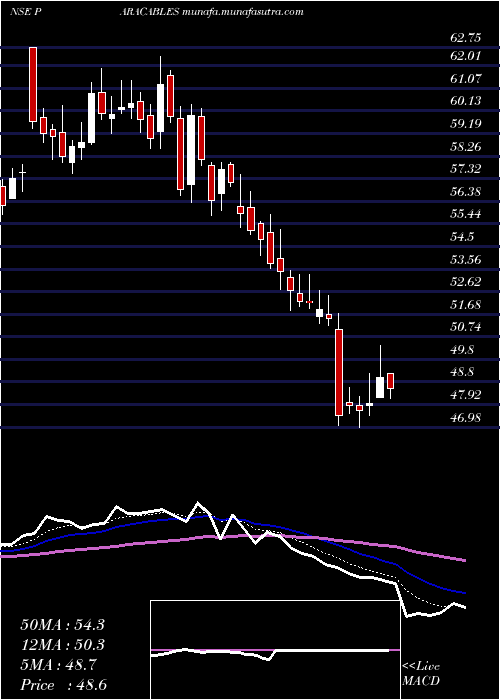Click the 50.74 price level label
The height and width of the screenshot is (700, 500).
[x=466, y=328]
